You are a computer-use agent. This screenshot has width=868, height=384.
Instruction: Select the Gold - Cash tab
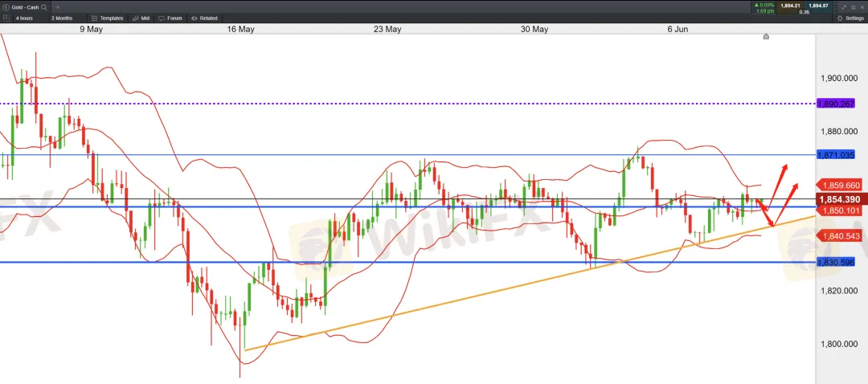(x=23, y=6)
